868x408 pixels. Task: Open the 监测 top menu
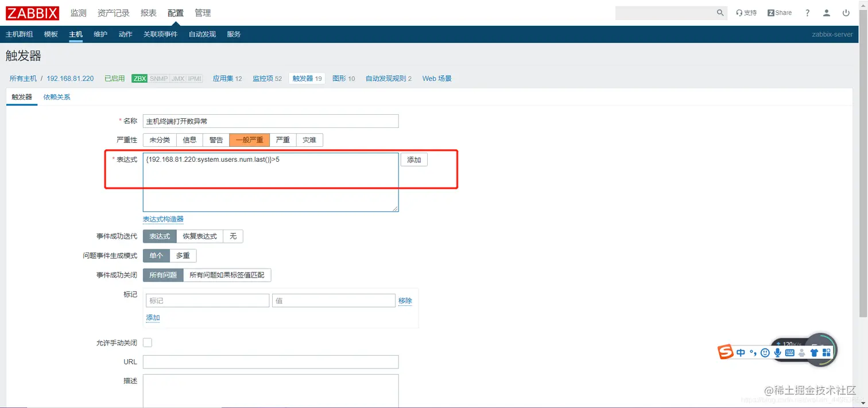(79, 13)
